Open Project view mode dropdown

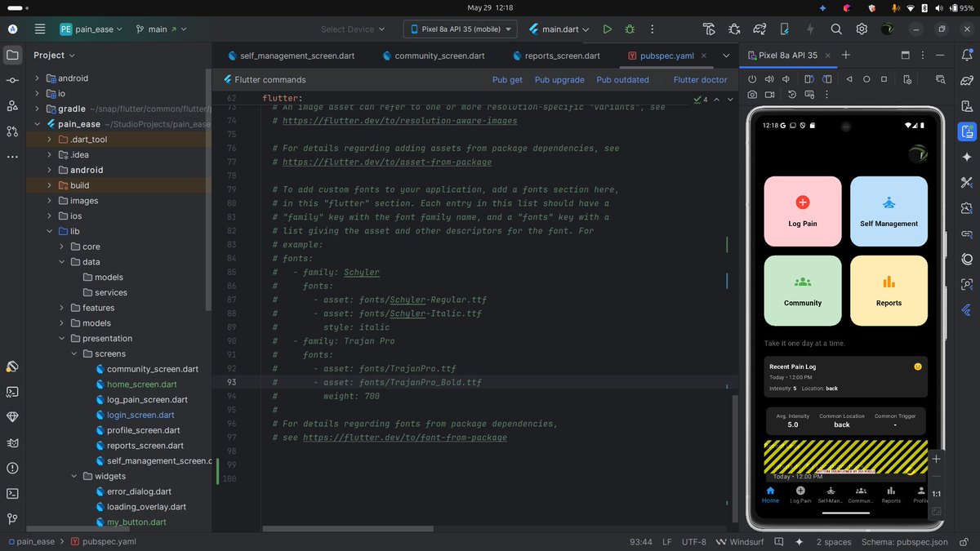point(54,55)
